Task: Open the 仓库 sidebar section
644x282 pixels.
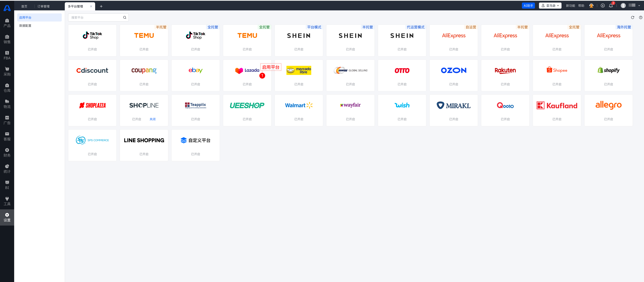Action: (x=7, y=88)
